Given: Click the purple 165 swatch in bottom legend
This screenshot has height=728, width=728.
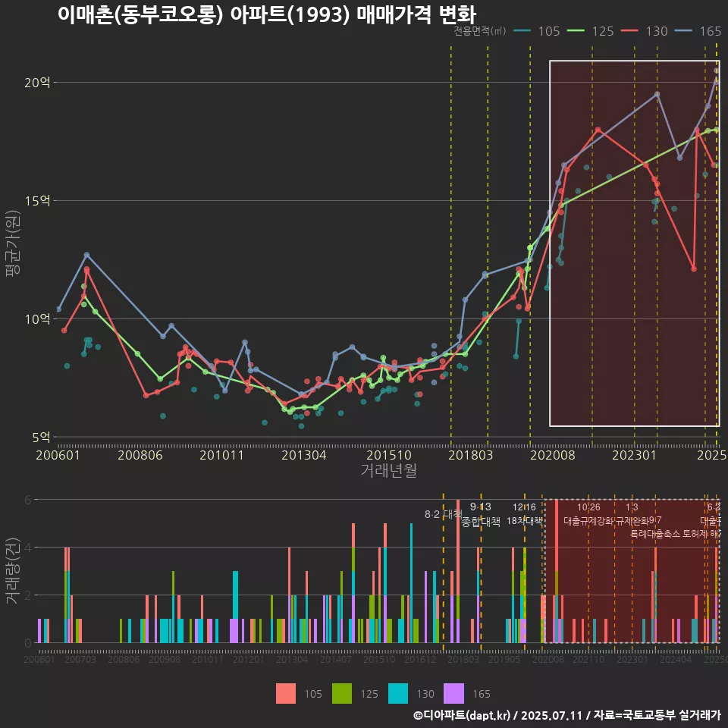Looking at the screenshot, I should (x=453, y=694).
